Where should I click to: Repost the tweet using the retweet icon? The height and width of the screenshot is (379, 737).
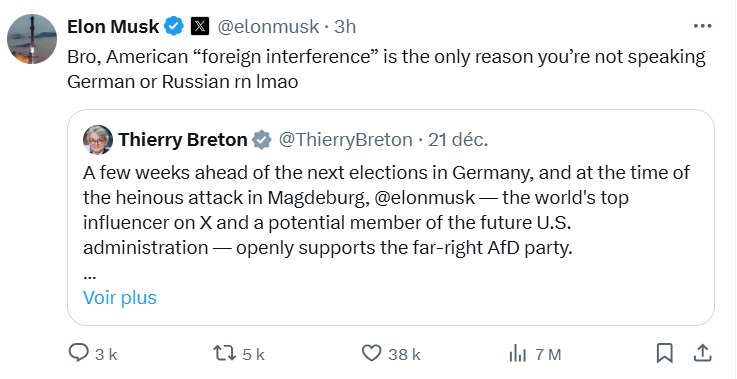tap(224, 353)
